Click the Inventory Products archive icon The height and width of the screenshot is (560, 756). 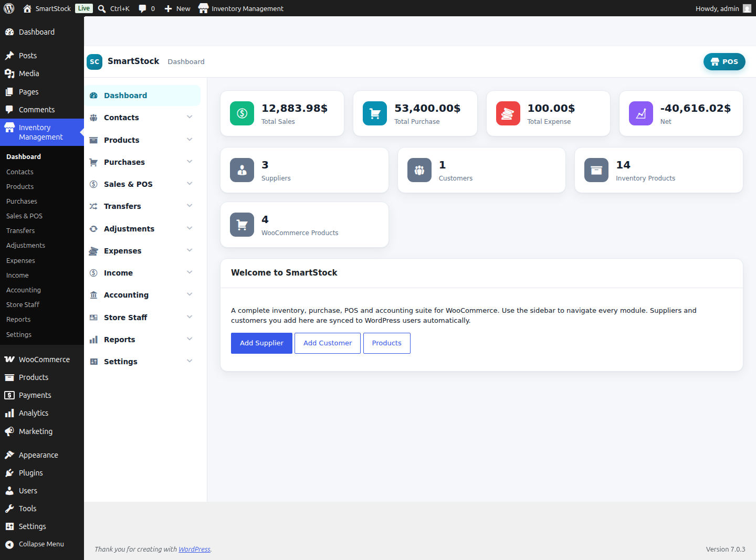pyautogui.click(x=596, y=170)
